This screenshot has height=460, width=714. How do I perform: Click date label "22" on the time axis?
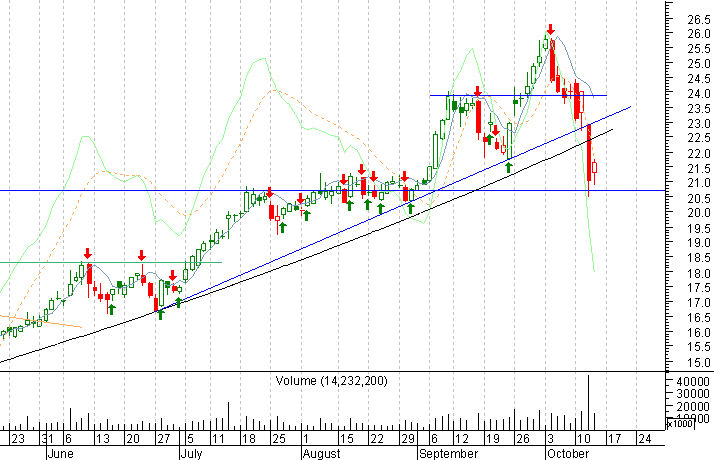377,439
